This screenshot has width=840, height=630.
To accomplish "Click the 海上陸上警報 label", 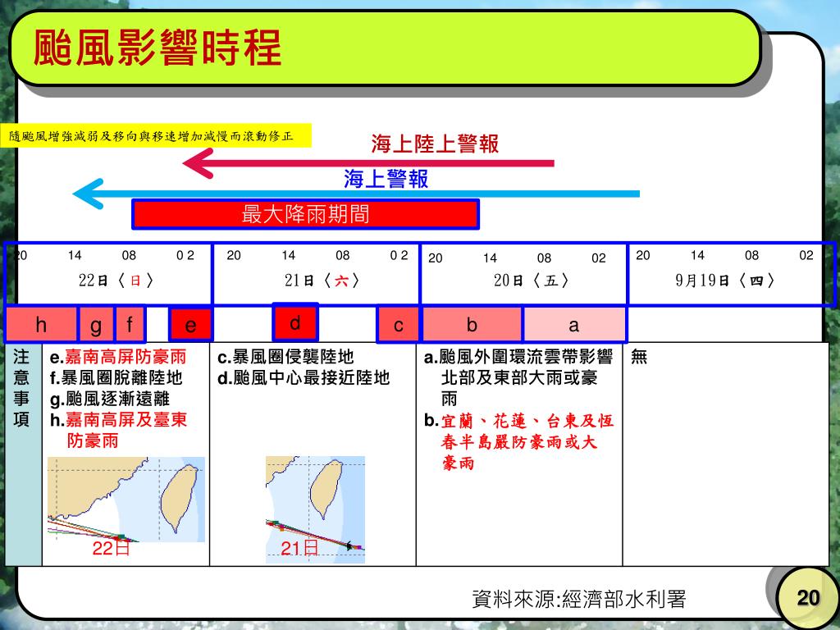I will coord(435,144).
